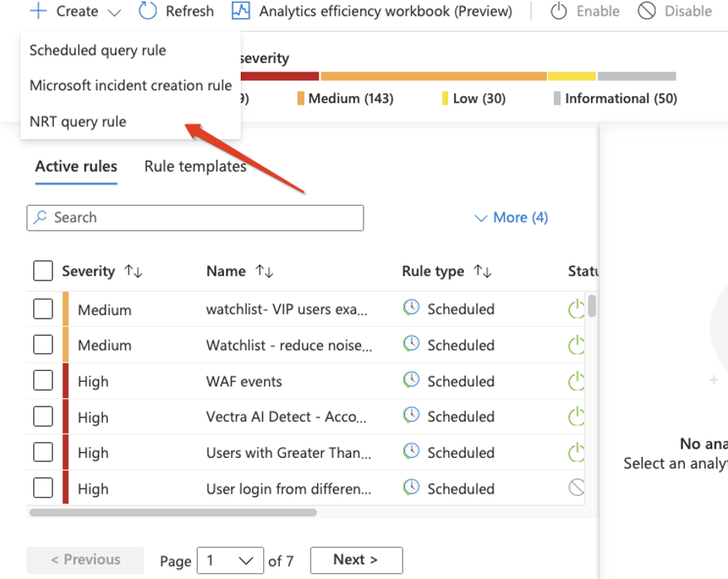Check the WAF events row checkbox
728x579 pixels.
click(43, 381)
